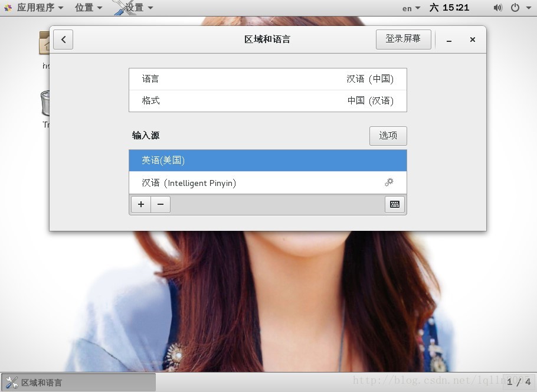
Task: Open the clock showing 六 15:21
Action: click(449, 8)
